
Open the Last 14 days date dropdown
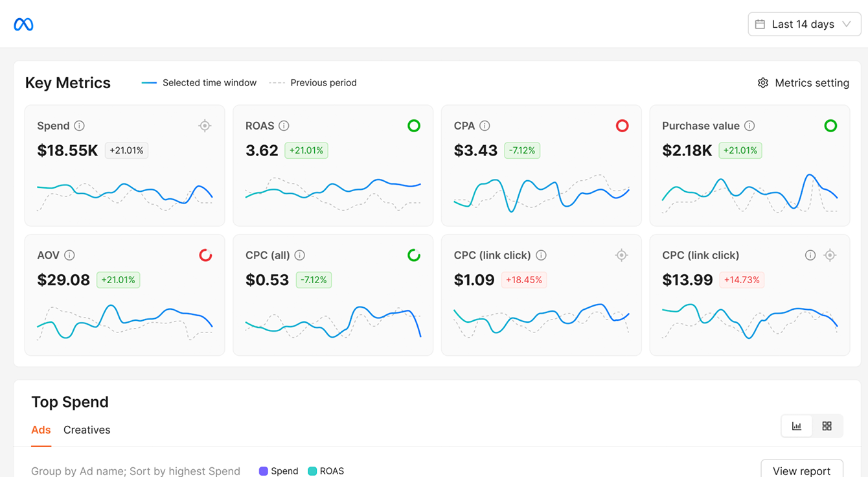coord(804,25)
